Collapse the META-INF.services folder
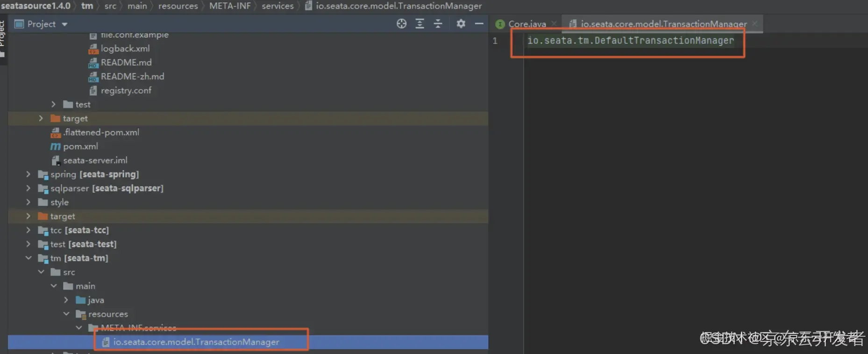Image resolution: width=868 pixels, height=354 pixels. [x=78, y=328]
